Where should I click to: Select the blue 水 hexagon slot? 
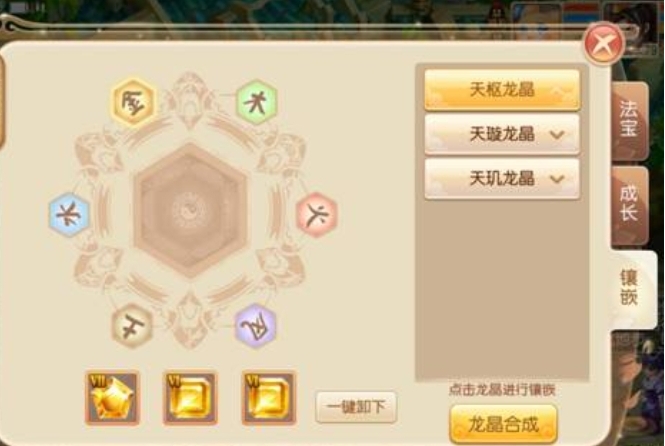(69, 214)
